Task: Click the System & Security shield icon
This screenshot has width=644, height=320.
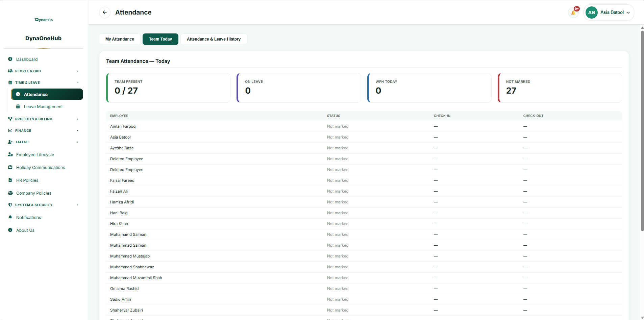Action: point(10,205)
